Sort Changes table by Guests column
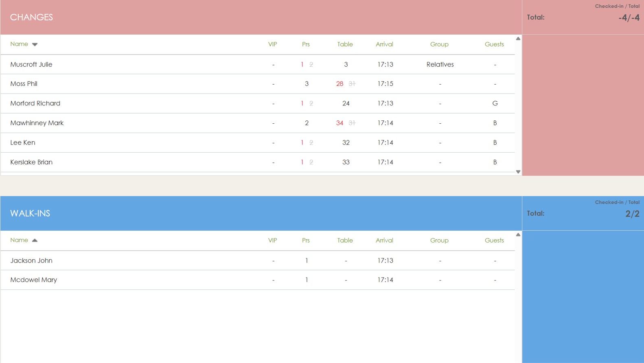 [494, 44]
